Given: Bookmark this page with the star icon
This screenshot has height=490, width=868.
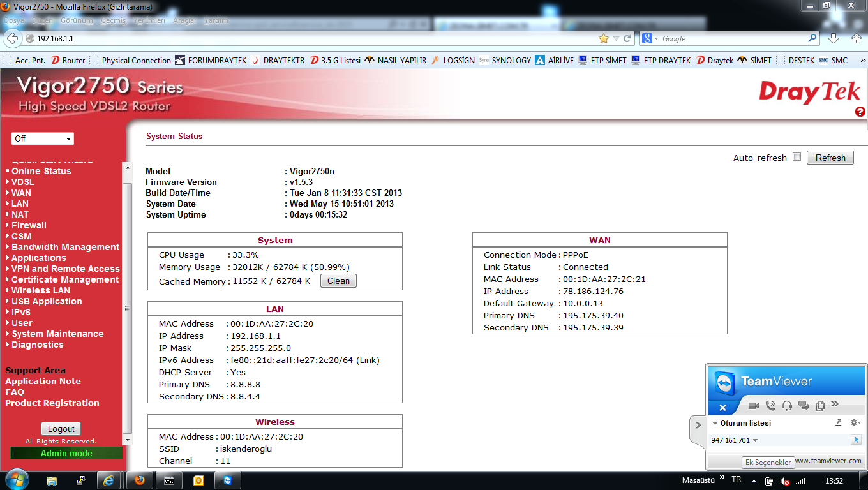Looking at the screenshot, I should point(603,39).
